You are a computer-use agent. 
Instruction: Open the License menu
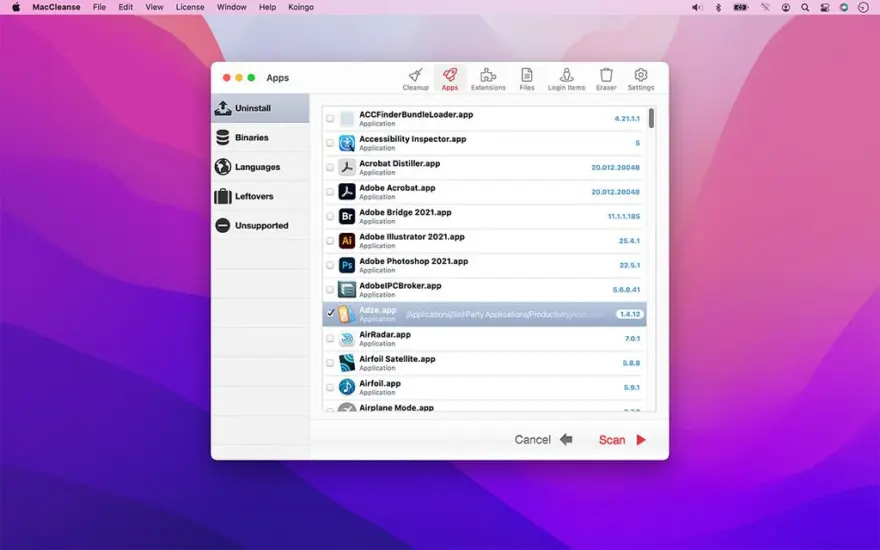[x=190, y=7]
